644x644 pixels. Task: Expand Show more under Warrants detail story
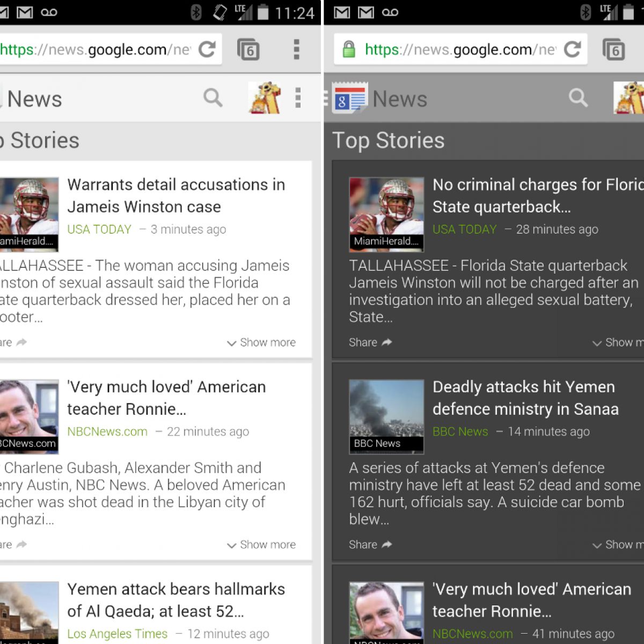[261, 342]
